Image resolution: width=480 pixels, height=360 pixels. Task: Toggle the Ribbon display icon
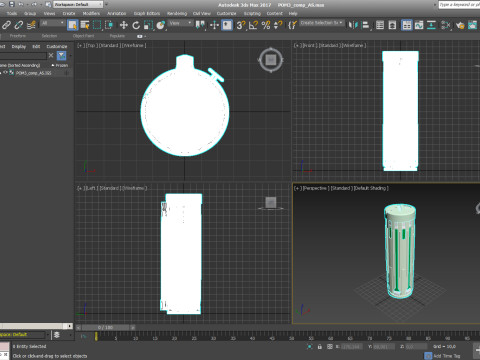pos(407,25)
